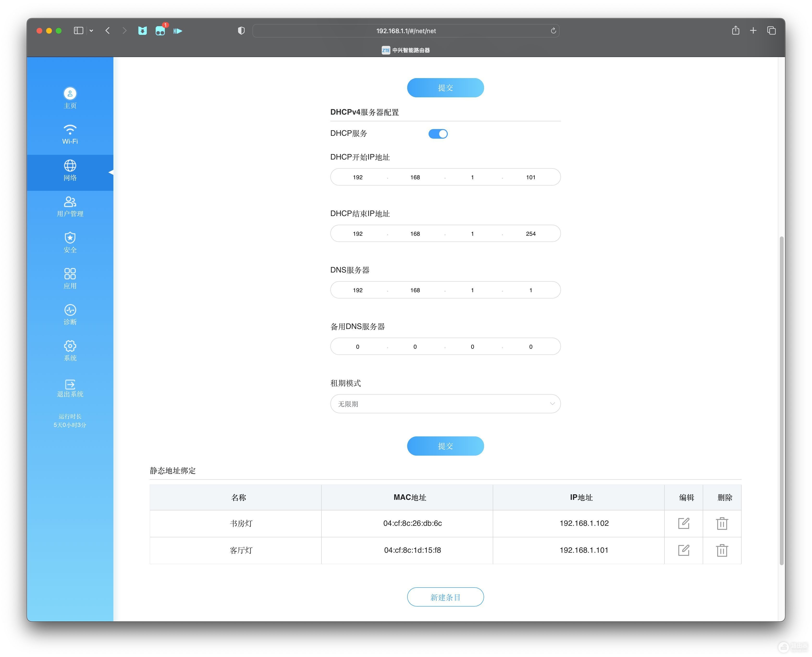Click the 备用DNS服务器 first octet field
Screen dimensions: 812x657
click(357, 347)
